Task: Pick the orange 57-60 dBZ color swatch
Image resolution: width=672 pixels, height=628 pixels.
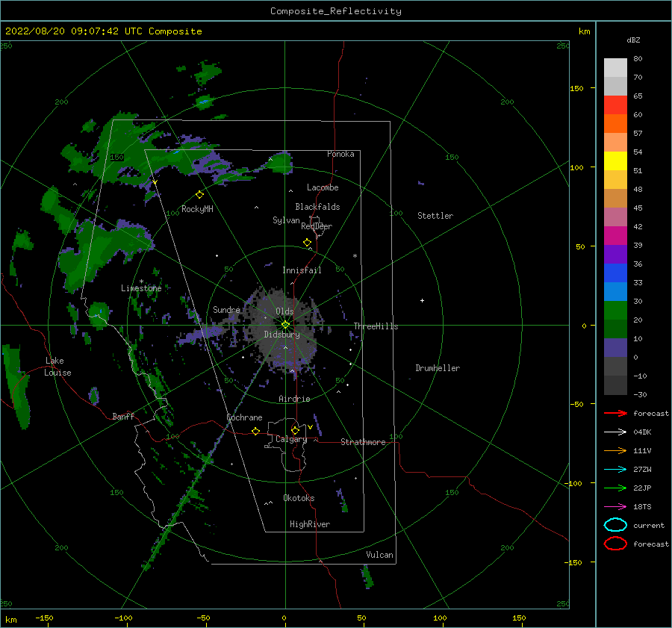Action: [615, 124]
